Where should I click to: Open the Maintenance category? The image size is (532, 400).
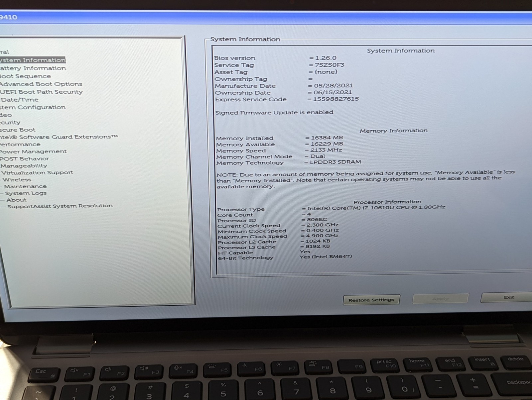pos(25,186)
